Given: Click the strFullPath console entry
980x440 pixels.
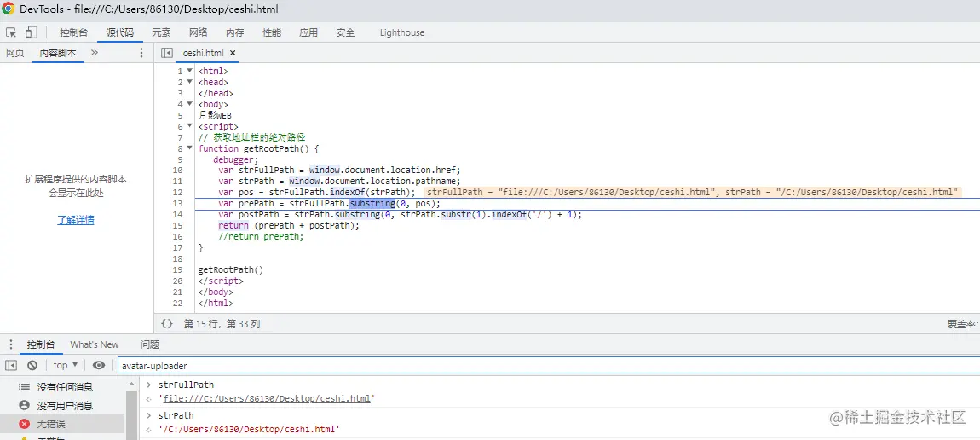Looking at the screenshot, I should click(186, 385).
